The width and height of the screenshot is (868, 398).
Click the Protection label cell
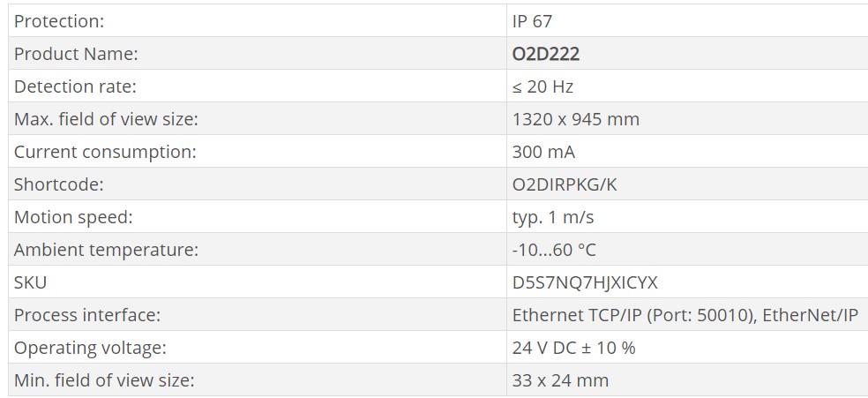coord(58,21)
